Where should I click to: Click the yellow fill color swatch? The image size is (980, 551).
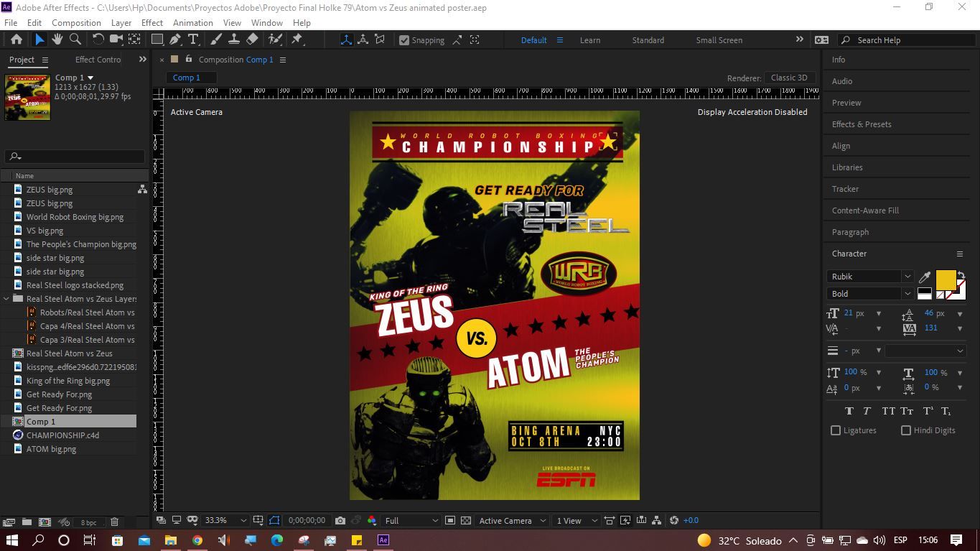[946, 279]
